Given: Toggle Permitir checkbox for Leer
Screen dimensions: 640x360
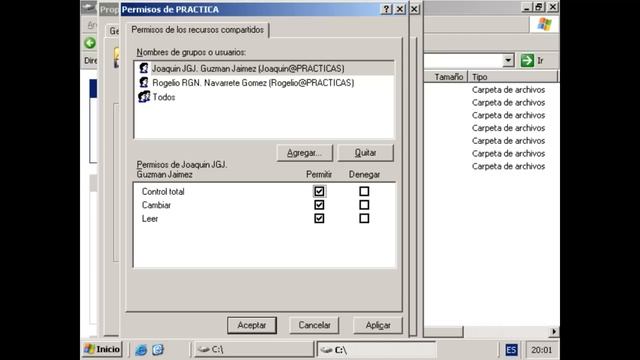Looking at the screenshot, I should [x=319, y=218].
